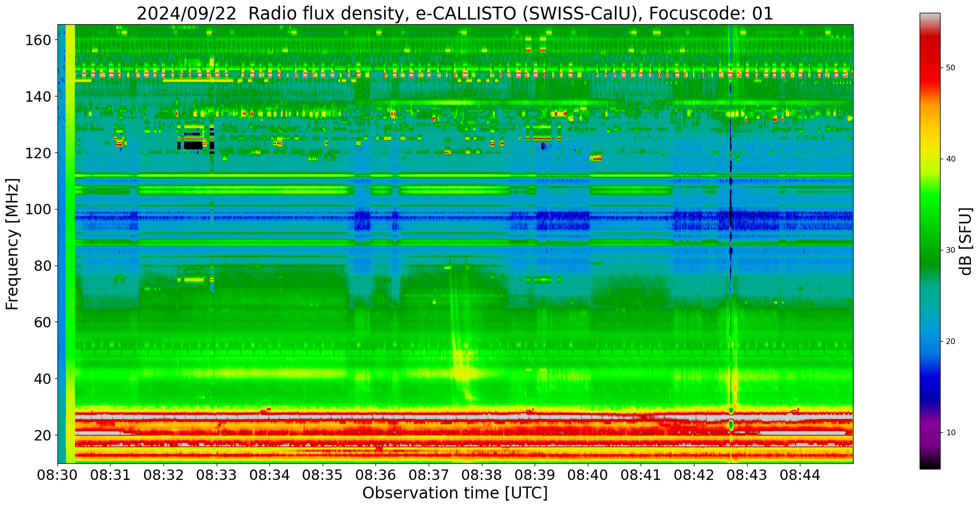Viewport: 980px width, 507px height.
Task: Click the 08:39 time tick label
Action: (535, 475)
